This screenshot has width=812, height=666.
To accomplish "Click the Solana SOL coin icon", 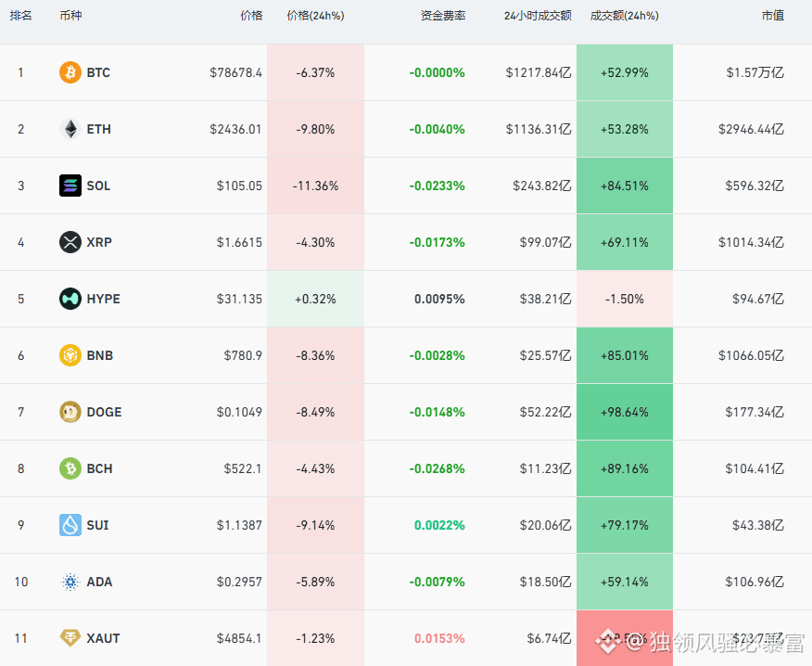I will click(70, 186).
